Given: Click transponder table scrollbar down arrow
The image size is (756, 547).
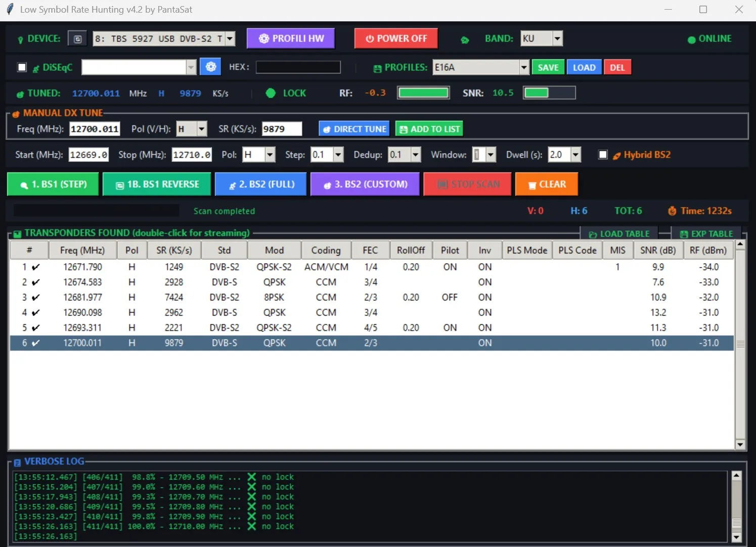Looking at the screenshot, I should pyautogui.click(x=740, y=445).
